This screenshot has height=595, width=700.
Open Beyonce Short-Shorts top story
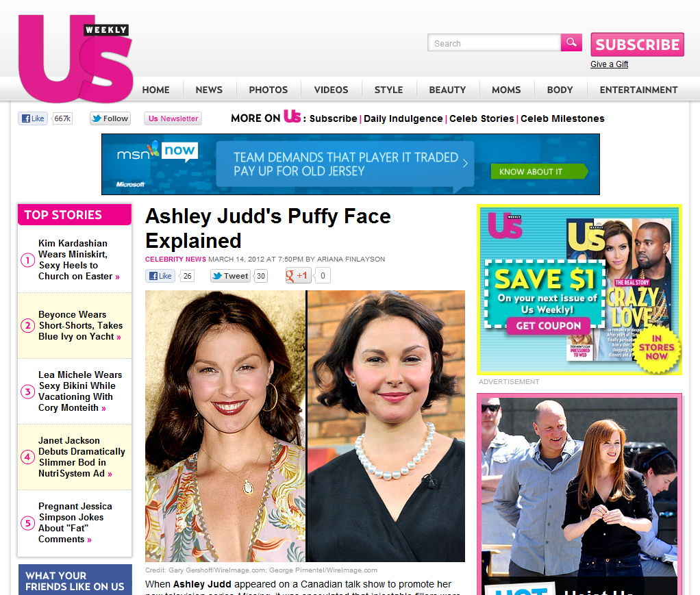click(x=80, y=325)
